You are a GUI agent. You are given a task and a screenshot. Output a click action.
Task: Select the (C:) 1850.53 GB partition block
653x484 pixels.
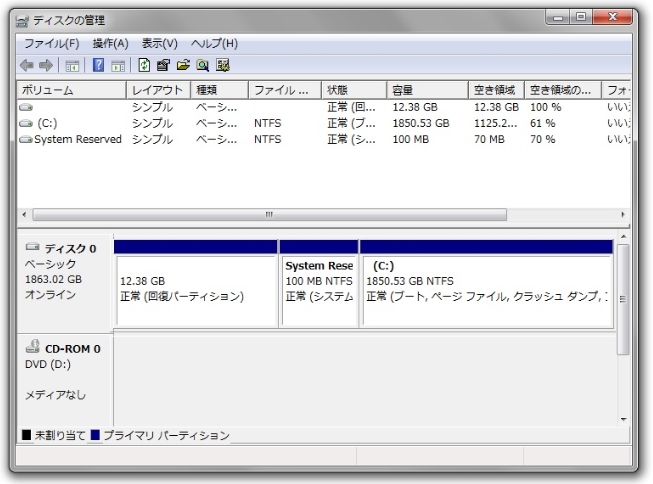tap(485, 288)
